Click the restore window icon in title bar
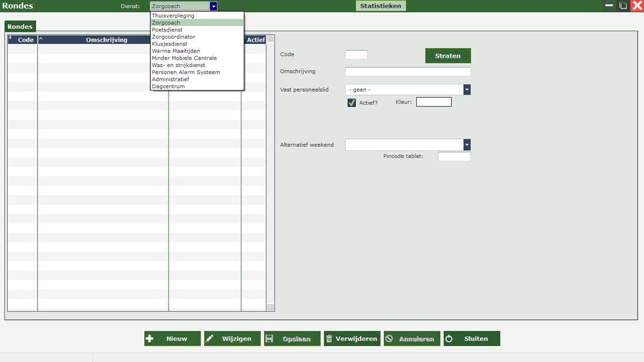 click(x=623, y=6)
